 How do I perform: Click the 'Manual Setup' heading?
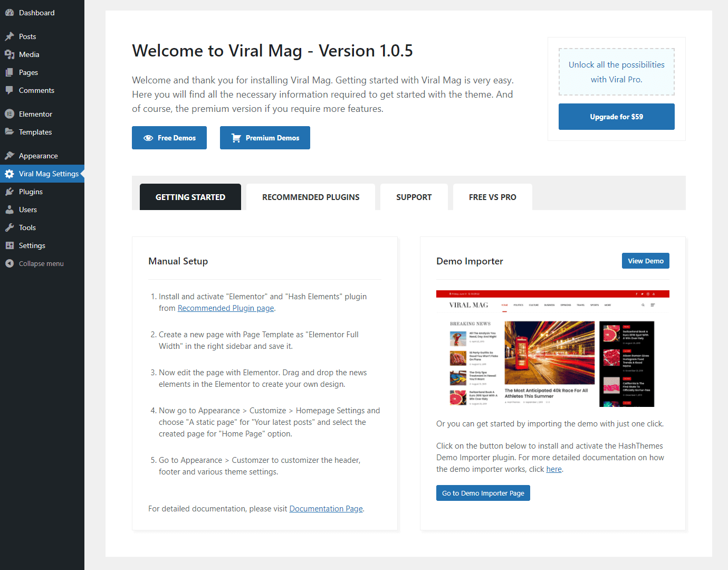coord(178,261)
